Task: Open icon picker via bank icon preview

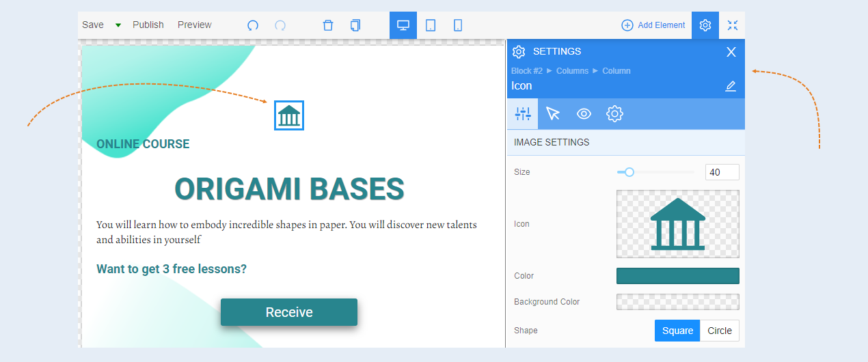Action: coord(678,224)
